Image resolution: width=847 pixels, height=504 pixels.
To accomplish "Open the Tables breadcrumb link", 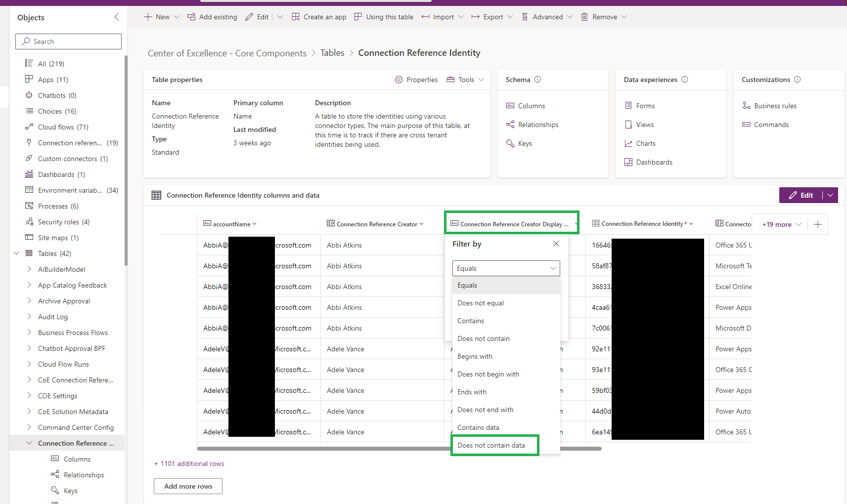I will [x=332, y=52].
